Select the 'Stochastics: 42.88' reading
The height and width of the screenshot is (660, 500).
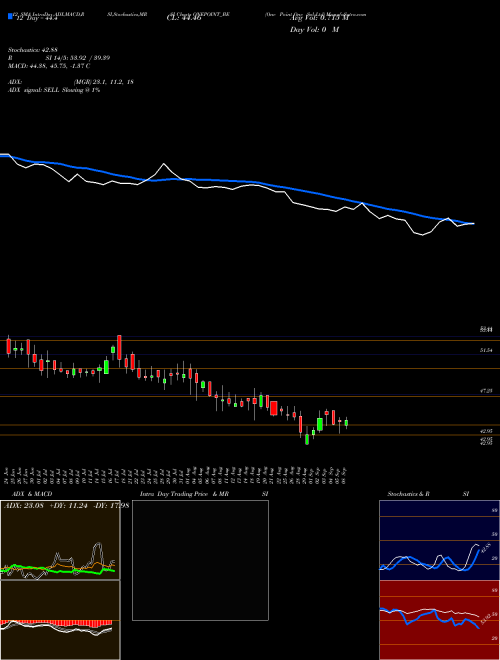pyautogui.click(x=31, y=50)
